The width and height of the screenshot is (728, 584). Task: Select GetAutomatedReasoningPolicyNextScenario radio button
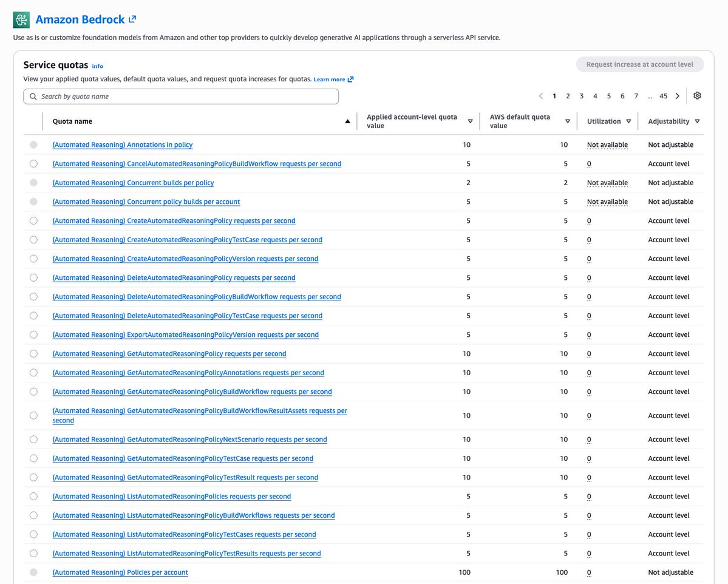point(33,439)
